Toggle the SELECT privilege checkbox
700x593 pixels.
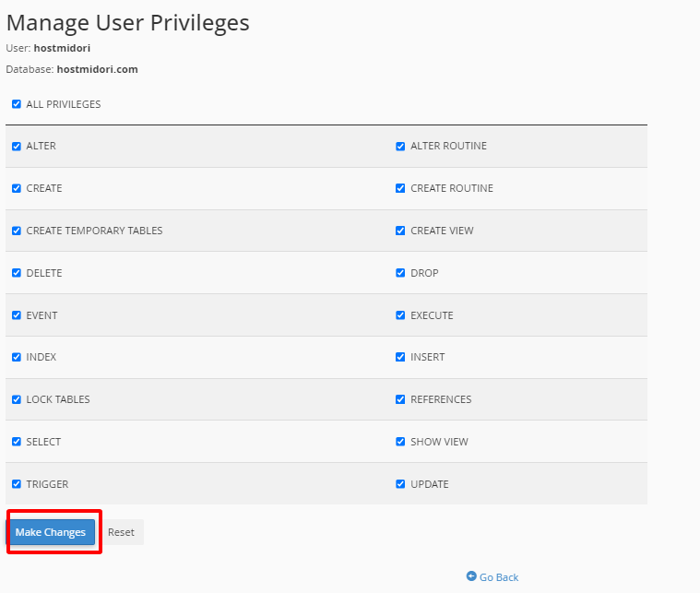17,442
